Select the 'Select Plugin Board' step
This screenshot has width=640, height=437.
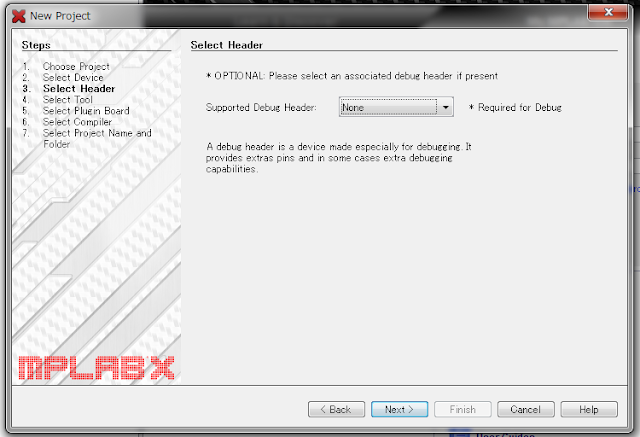pos(86,111)
